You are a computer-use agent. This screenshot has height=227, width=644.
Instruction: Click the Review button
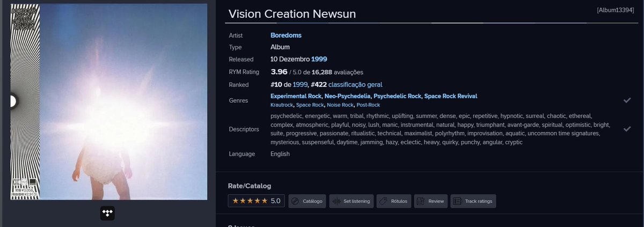(x=431, y=201)
